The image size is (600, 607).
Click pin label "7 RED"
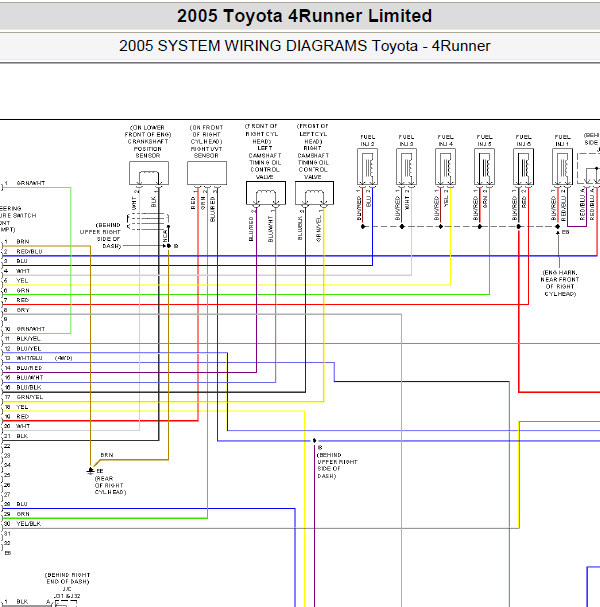tap(16, 300)
